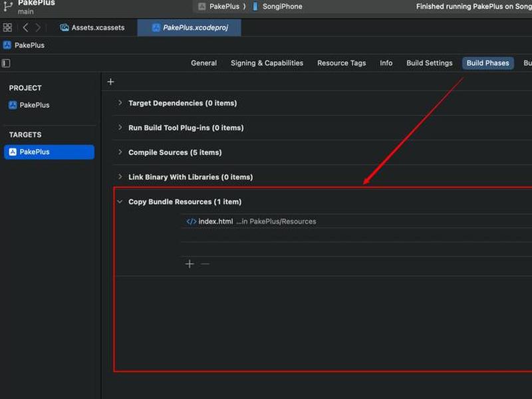Collapse Copy Bundle Resources section

[120, 201]
